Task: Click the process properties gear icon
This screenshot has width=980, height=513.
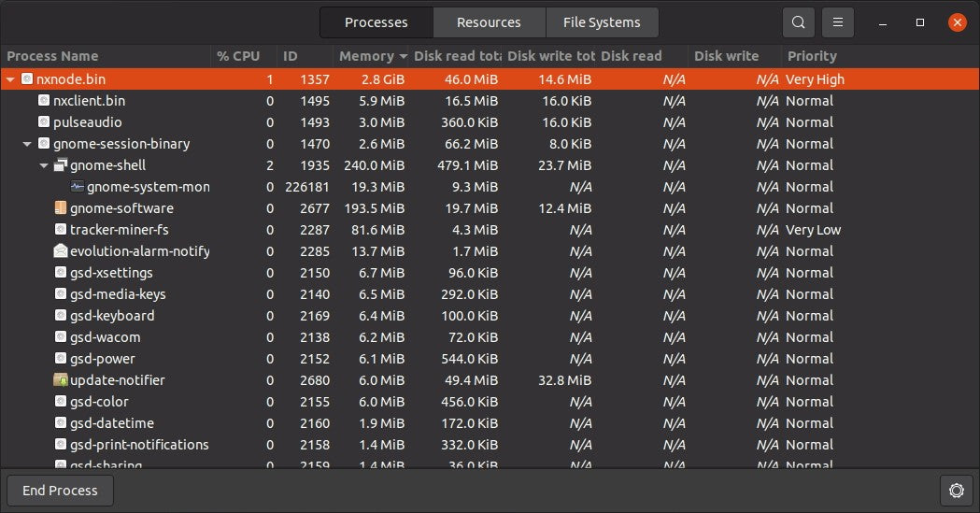Action: (x=956, y=491)
